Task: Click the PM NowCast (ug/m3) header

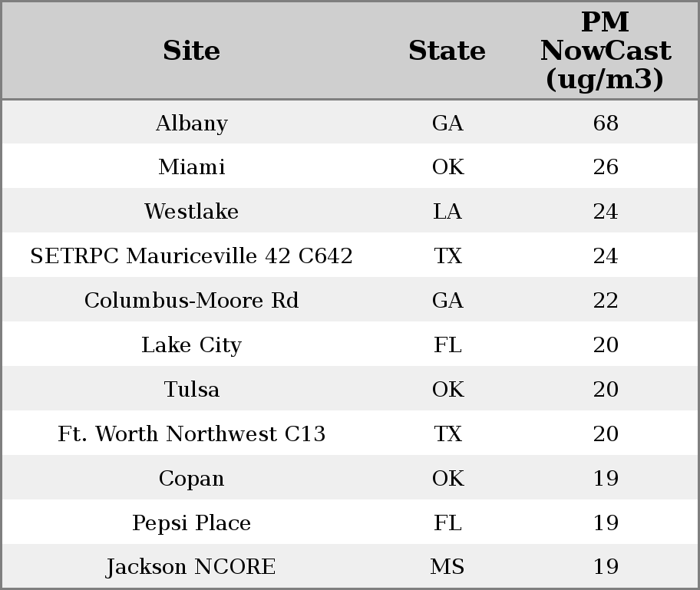Action: click(605, 51)
